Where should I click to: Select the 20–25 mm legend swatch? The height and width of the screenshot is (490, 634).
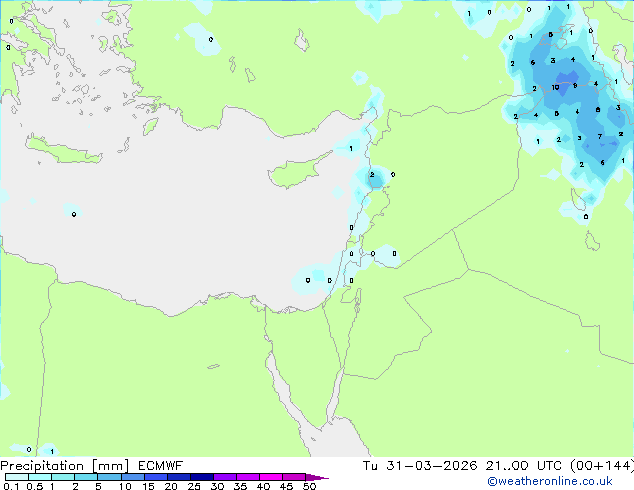pyautogui.click(x=178, y=477)
